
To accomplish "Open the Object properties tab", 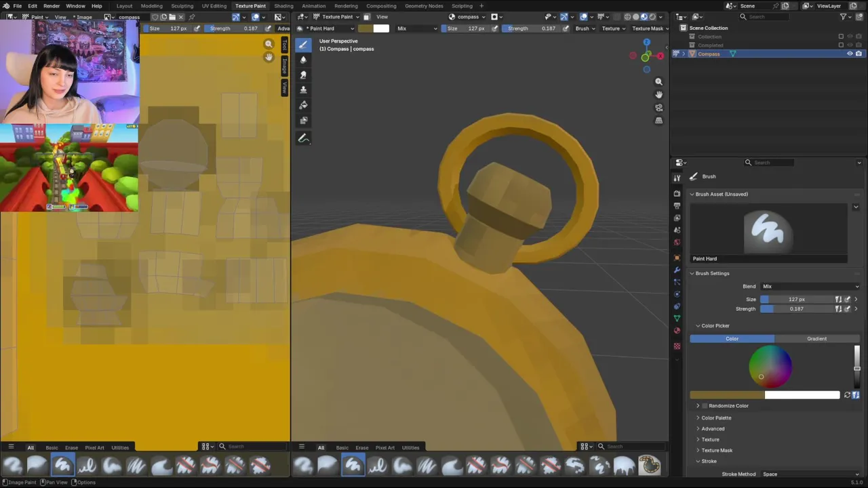I will tap(677, 258).
